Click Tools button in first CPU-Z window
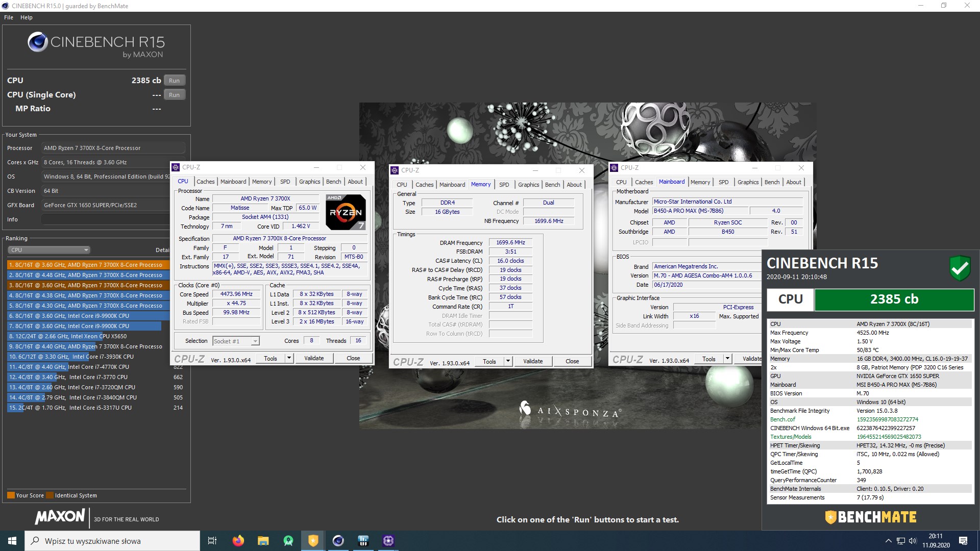This screenshot has height=551, width=980. click(271, 358)
